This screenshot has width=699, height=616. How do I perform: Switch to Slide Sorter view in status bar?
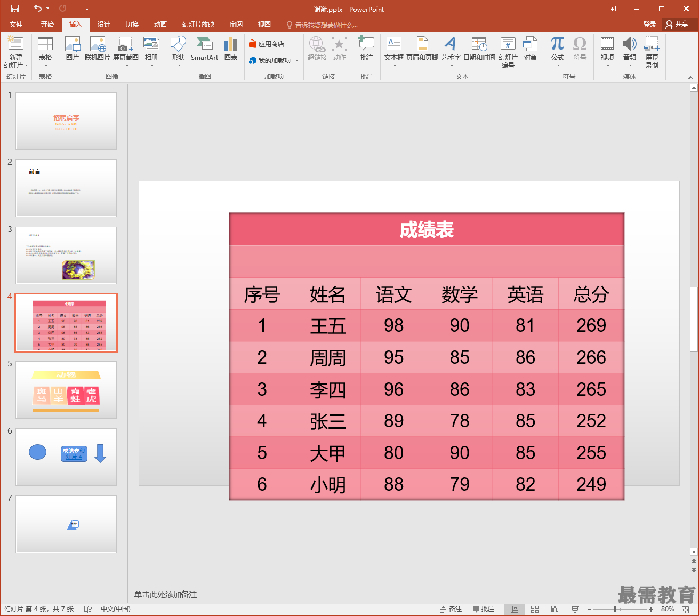click(x=535, y=609)
